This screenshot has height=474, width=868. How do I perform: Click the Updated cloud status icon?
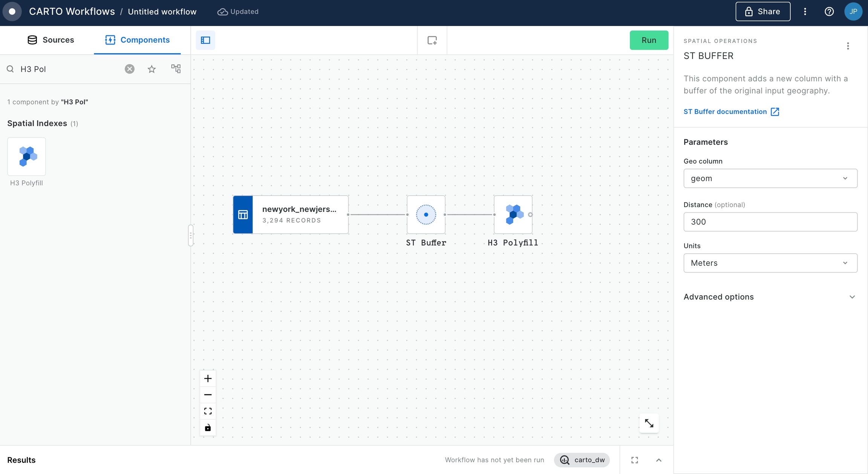point(222,12)
